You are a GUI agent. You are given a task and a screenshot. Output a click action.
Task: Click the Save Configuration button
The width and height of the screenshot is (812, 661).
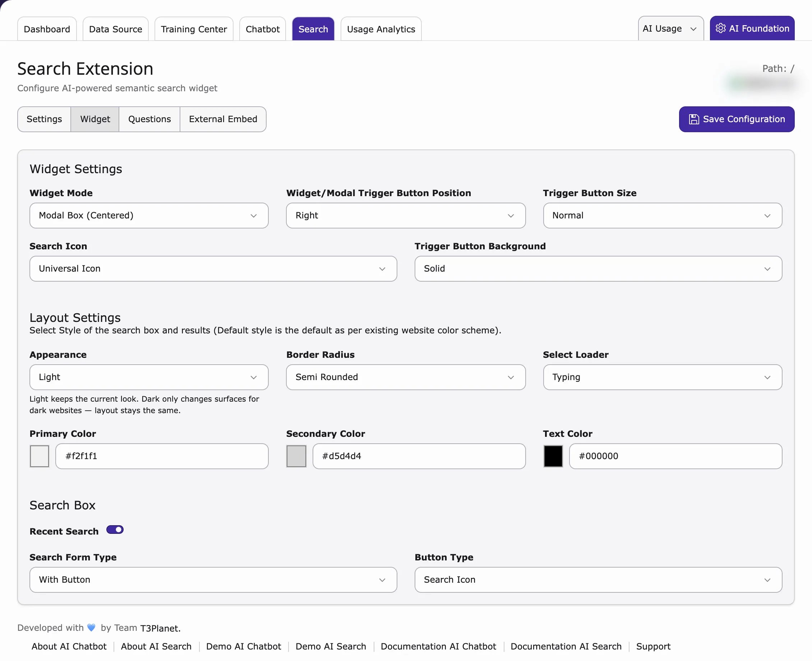click(737, 119)
